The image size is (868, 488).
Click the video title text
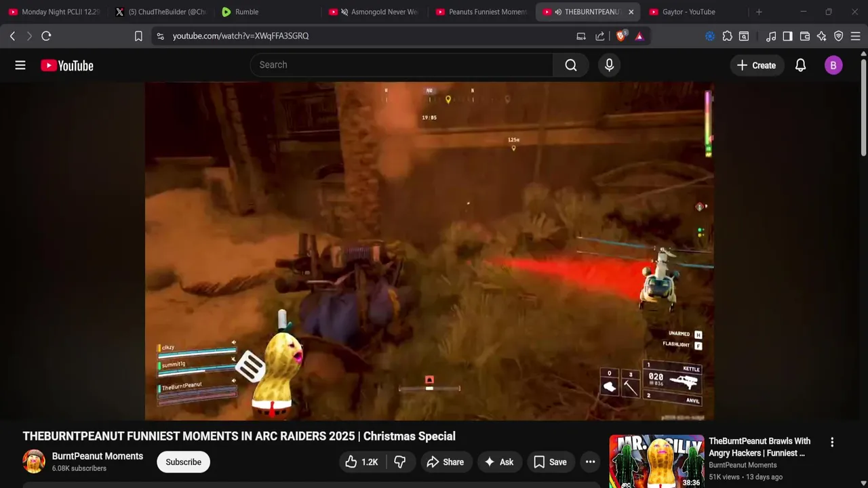(239, 436)
